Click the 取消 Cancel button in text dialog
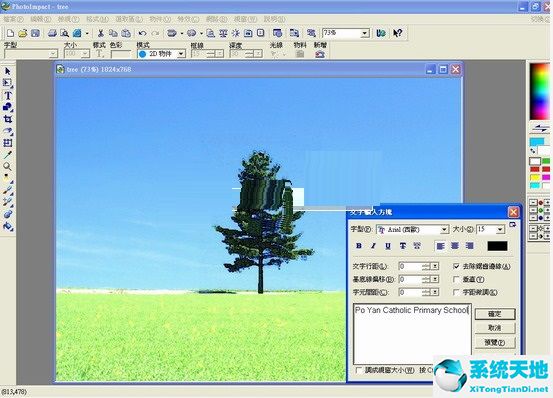Viewport: 553px width, 398px height. (495, 328)
